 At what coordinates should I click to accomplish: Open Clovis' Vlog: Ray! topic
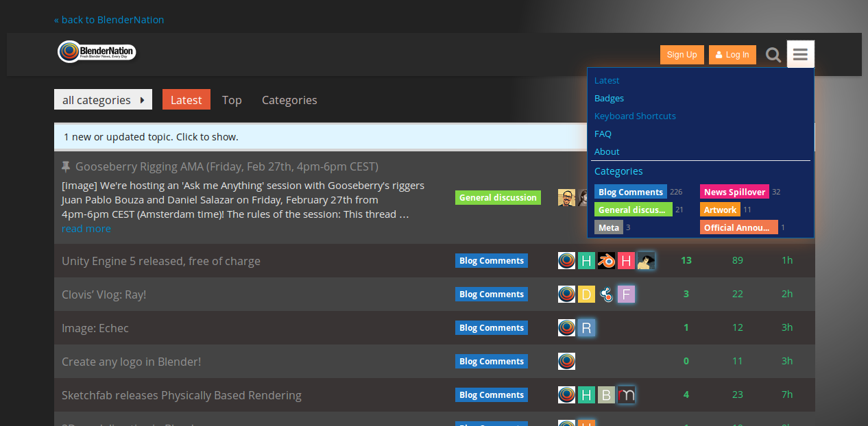(x=104, y=295)
